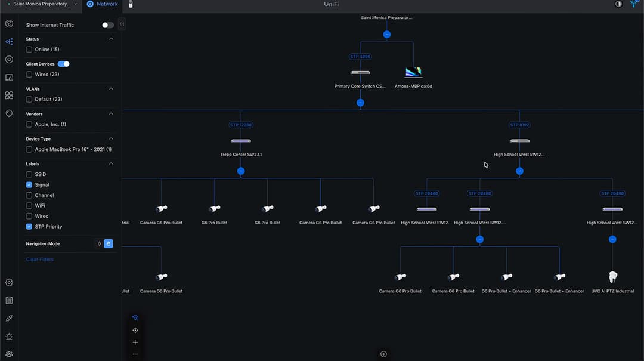Open the topology view sidebar icon
Screen dimensions: 644x361
pyautogui.click(x=9, y=42)
